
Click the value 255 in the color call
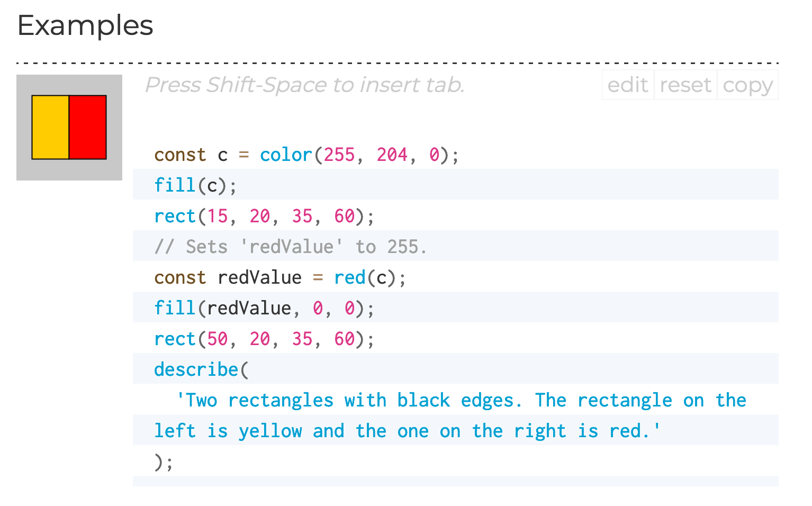point(340,155)
